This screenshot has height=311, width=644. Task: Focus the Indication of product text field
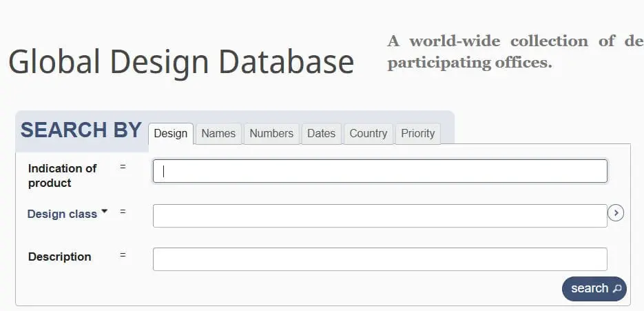(x=380, y=172)
